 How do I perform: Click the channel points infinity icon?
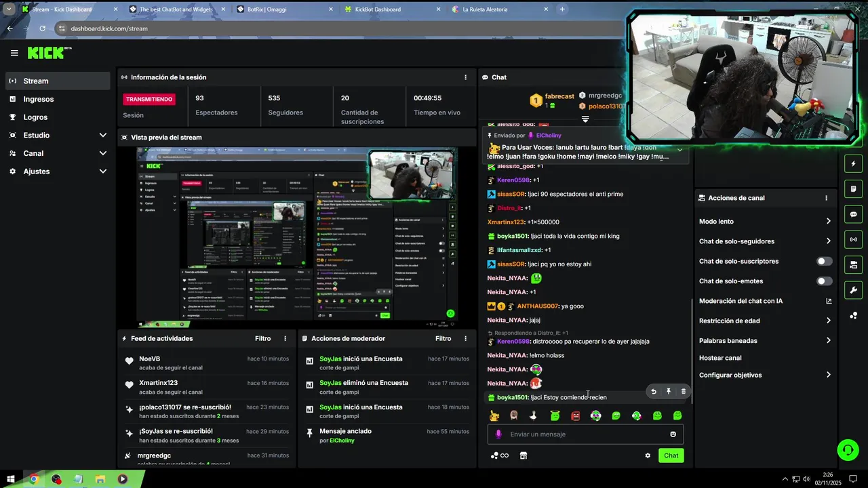pyautogui.click(x=500, y=455)
